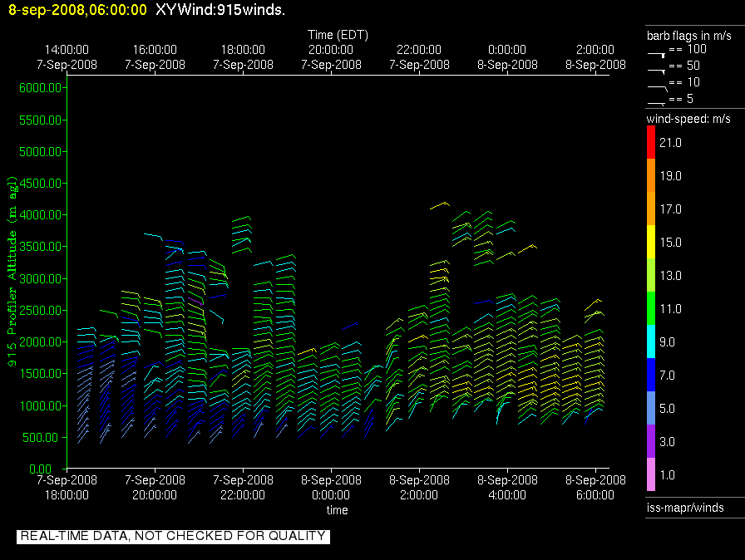Click the 5500.00 altitude tick label

pyautogui.click(x=41, y=120)
